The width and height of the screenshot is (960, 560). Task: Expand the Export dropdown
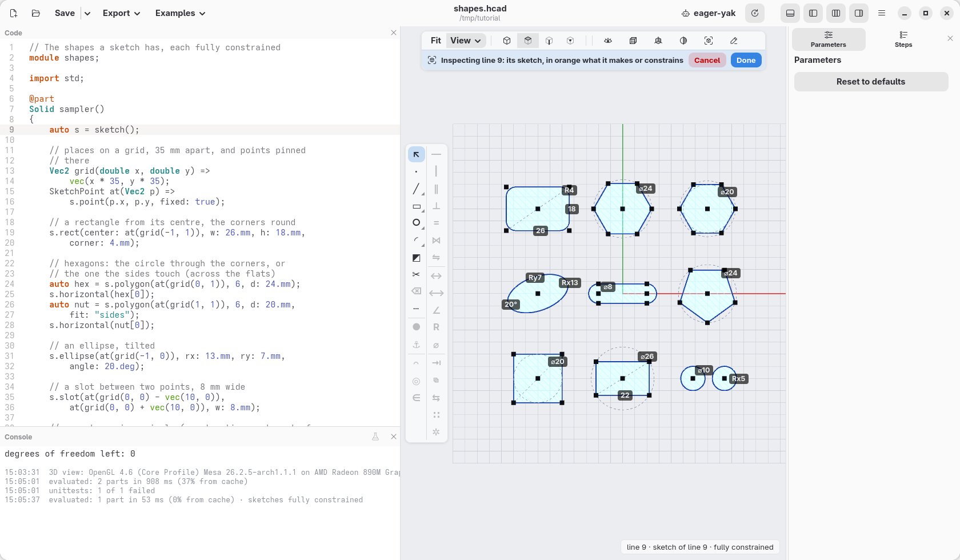122,13
